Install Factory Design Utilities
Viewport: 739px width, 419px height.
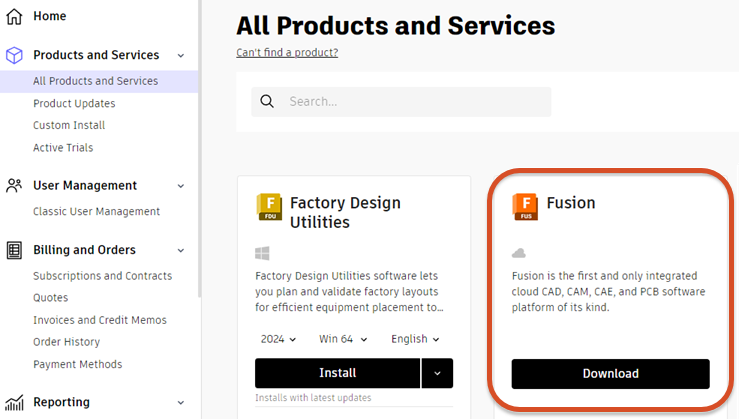(x=337, y=373)
